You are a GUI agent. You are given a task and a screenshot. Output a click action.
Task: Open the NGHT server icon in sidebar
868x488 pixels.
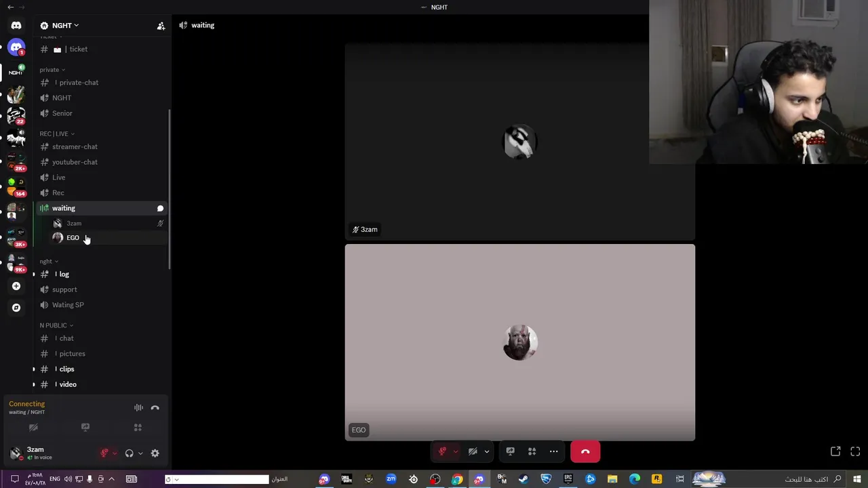coord(16,72)
